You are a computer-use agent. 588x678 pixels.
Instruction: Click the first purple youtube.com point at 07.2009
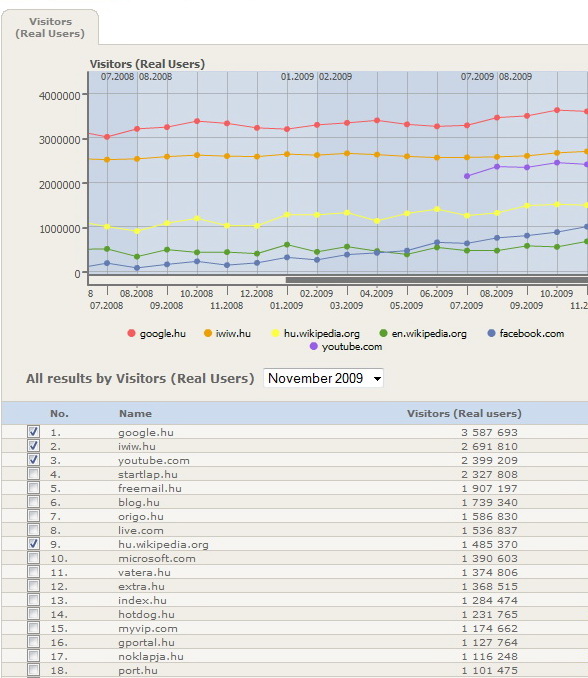click(x=467, y=176)
